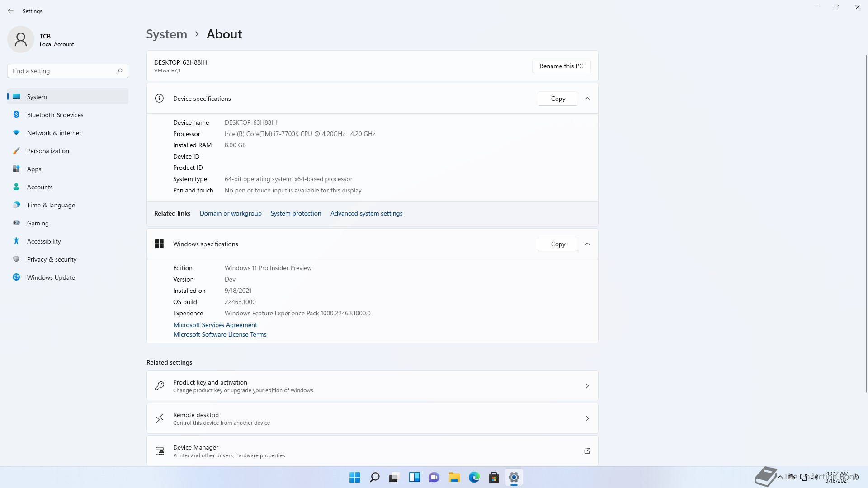
Task: Open Windows Update section
Action: pyautogui.click(x=51, y=277)
